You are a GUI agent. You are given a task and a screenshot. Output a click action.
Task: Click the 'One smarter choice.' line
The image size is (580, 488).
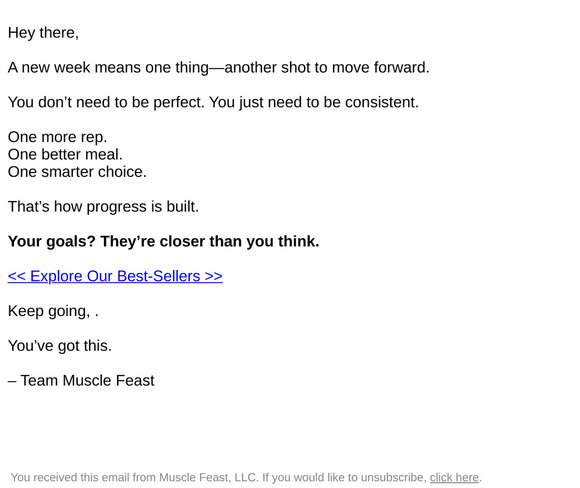[x=77, y=172]
